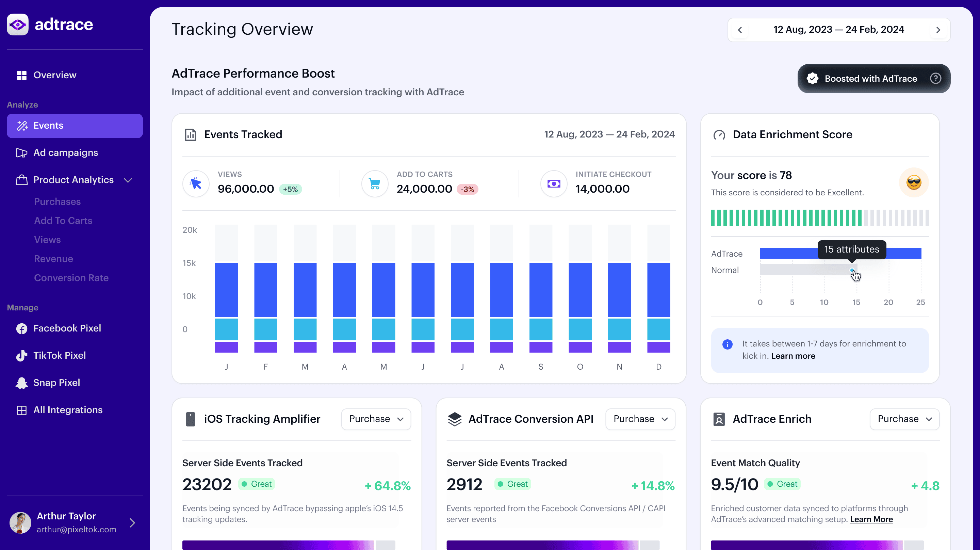Click the +14.8% change value

point(653,486)
